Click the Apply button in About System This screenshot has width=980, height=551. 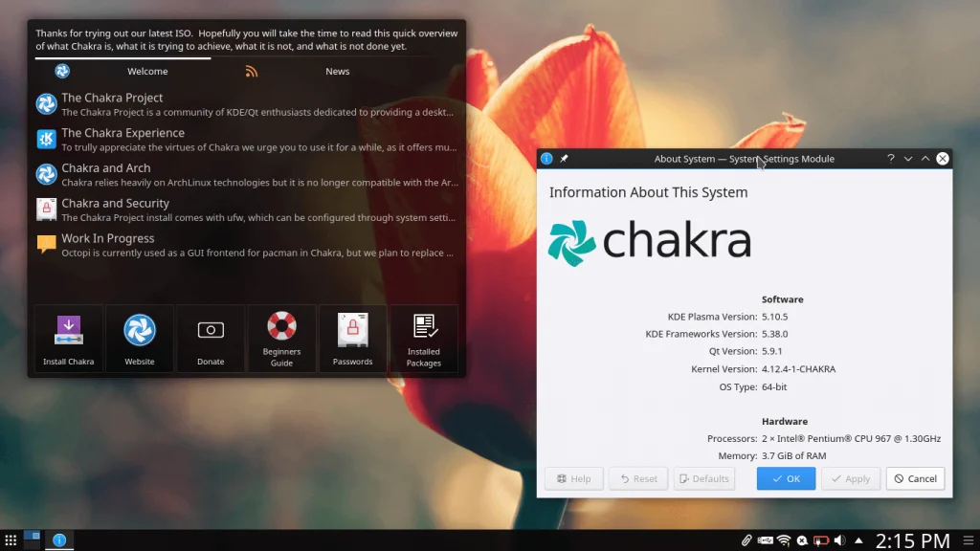[851, 478]
